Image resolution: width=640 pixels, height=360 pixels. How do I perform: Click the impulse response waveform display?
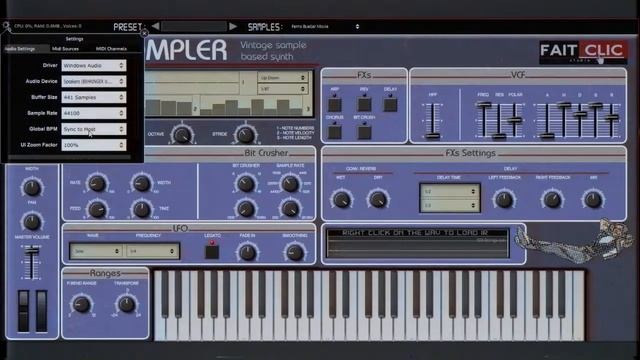(x=418, y=244)
